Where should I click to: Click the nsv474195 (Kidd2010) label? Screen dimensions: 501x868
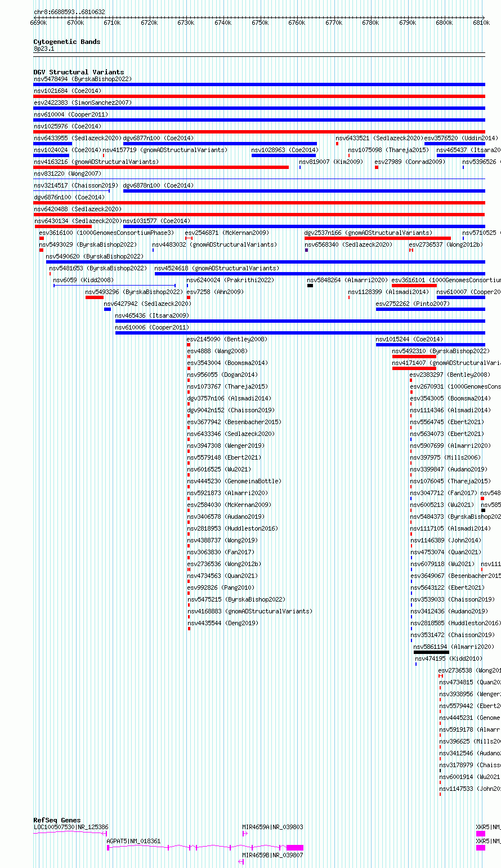449,658
